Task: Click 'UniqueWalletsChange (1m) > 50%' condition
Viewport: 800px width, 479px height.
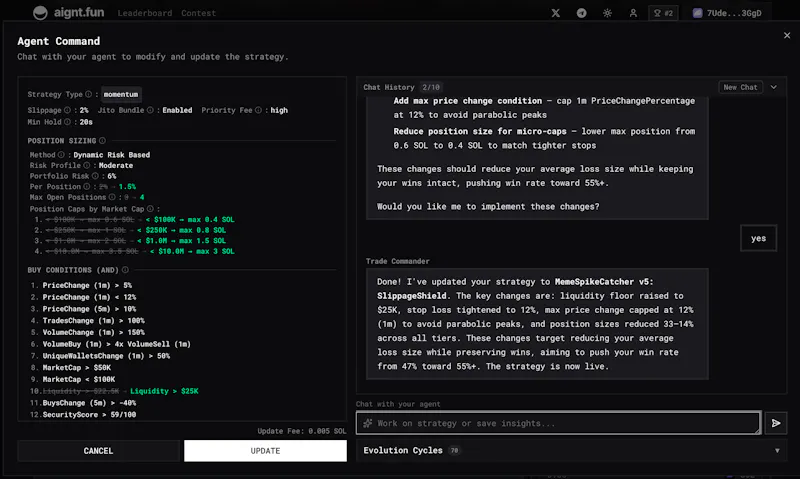Action: 106,356
